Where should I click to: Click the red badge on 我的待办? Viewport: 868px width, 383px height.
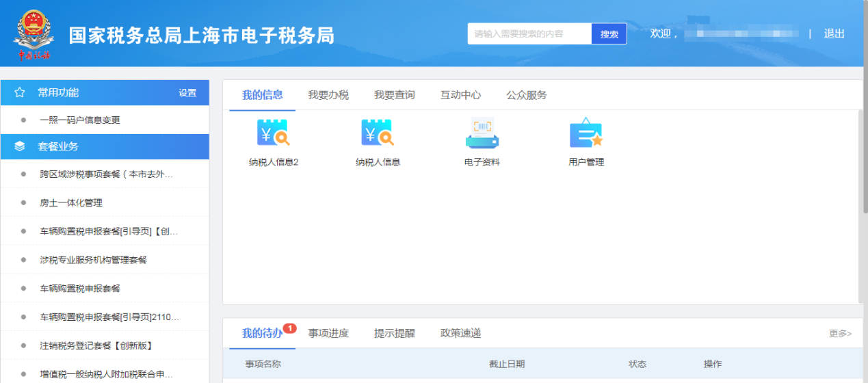click(289, 328)
